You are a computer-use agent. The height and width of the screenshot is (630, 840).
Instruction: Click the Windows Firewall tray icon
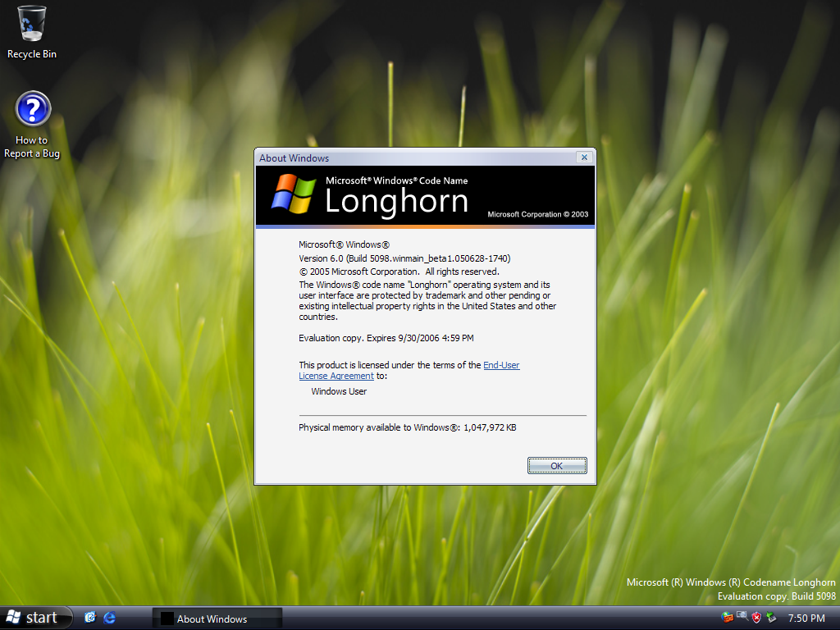pyautogui.click(x=727, y=617)
